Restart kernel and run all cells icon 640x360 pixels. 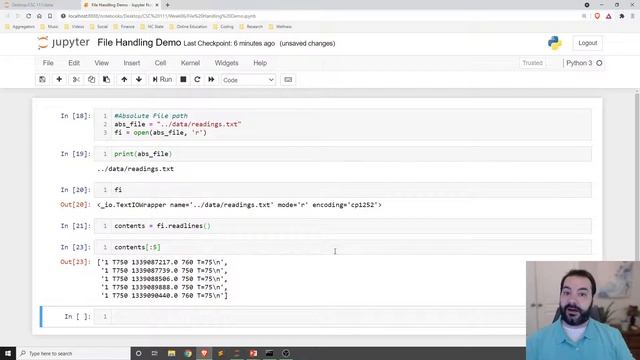[211, 80]
